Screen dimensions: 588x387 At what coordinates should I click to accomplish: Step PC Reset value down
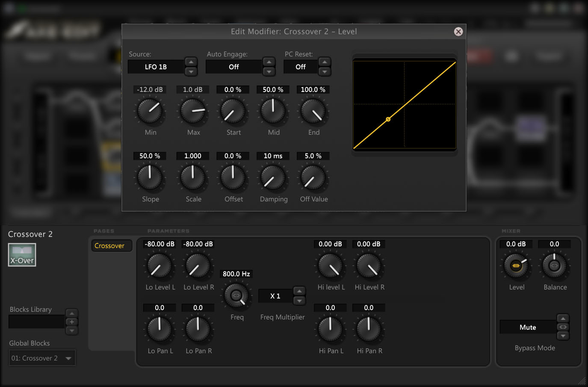tap(325, 71)
